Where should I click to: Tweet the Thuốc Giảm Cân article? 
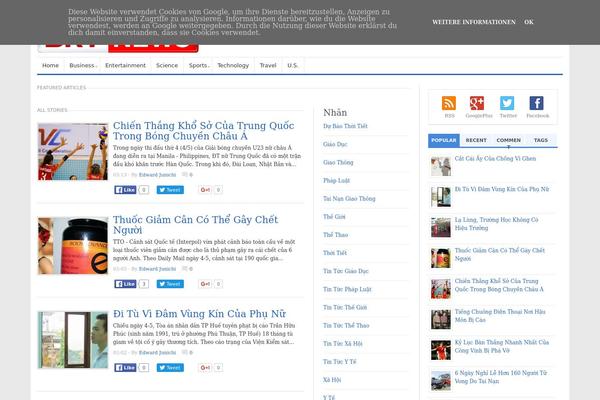click(x=170, y=284)
